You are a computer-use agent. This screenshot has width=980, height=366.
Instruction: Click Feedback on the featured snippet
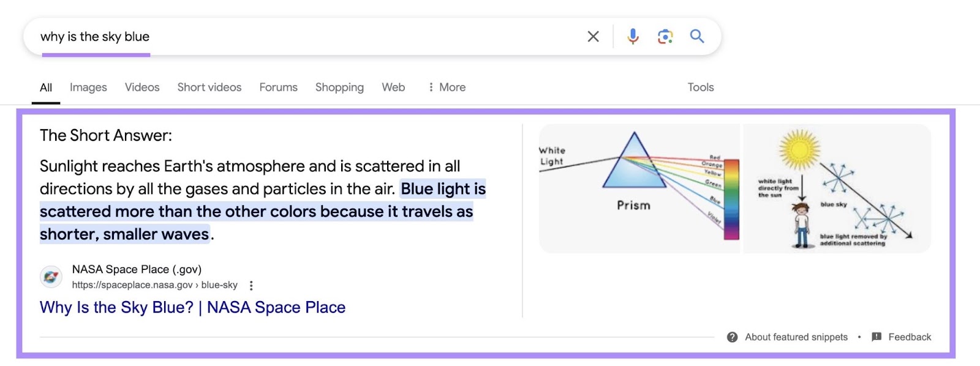pyautogui.click(x=910, y=337)
